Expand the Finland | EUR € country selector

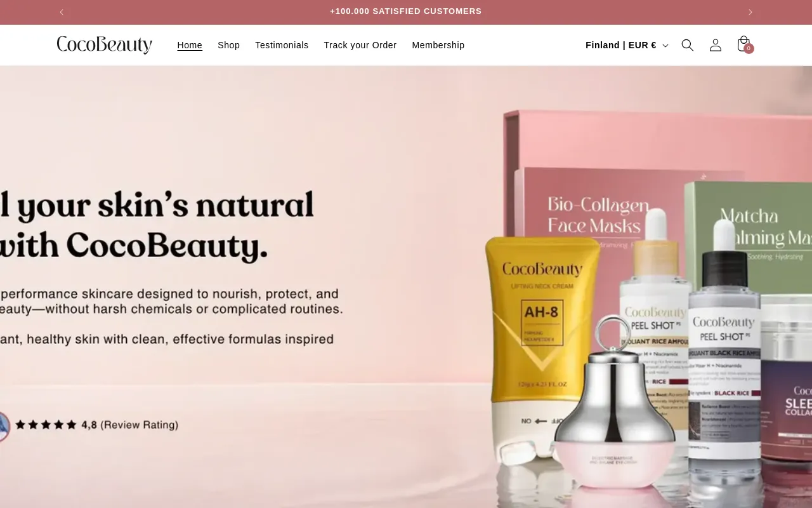(627, 45)
